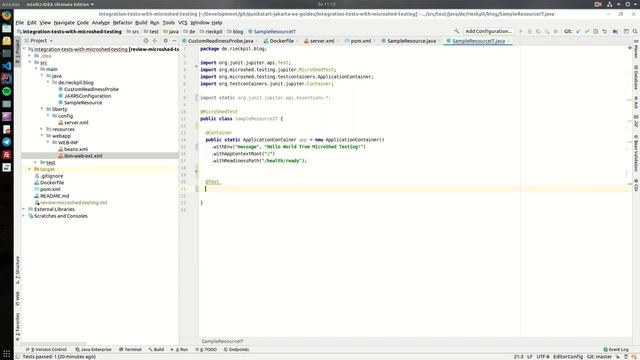This screenshot has height=360, width=640.
Task: Toggle the Web tool window strip
Action: [18, 298]
